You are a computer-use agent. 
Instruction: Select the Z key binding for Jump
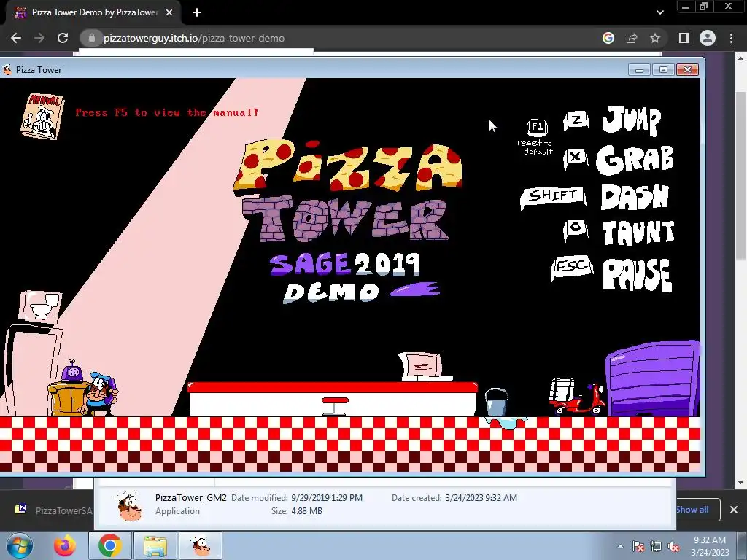click(x=576, y=122)
